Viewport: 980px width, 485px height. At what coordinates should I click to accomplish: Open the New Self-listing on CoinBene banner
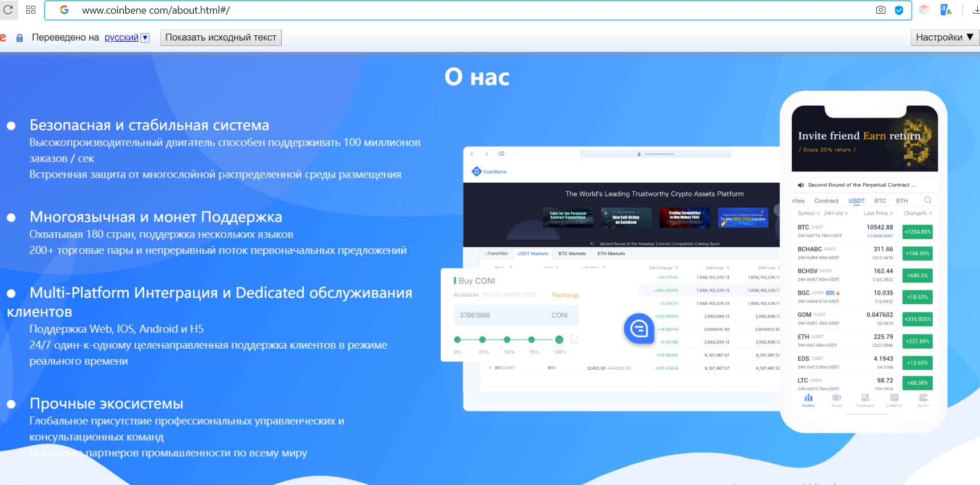pyautogui.click(x=626, y=217)
